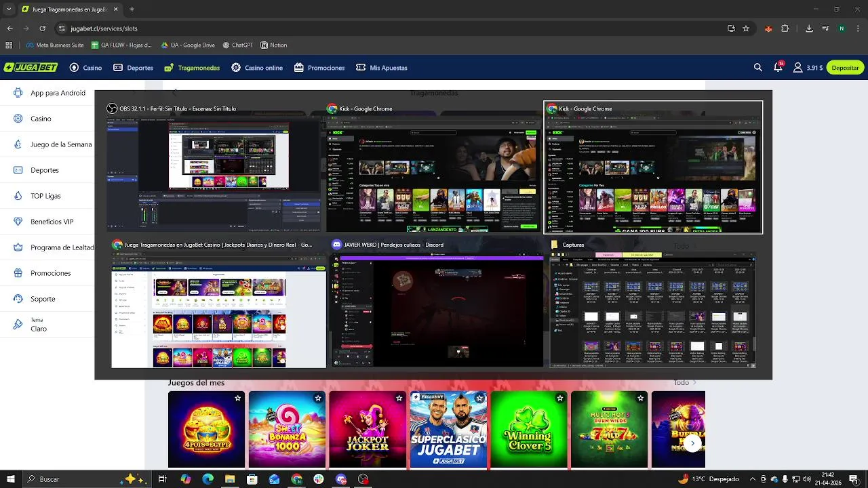Viewport: 868px width, 488px height.
Task: Advance the Juegos del mes carousel arrow
Action: [x=692, y=443]
